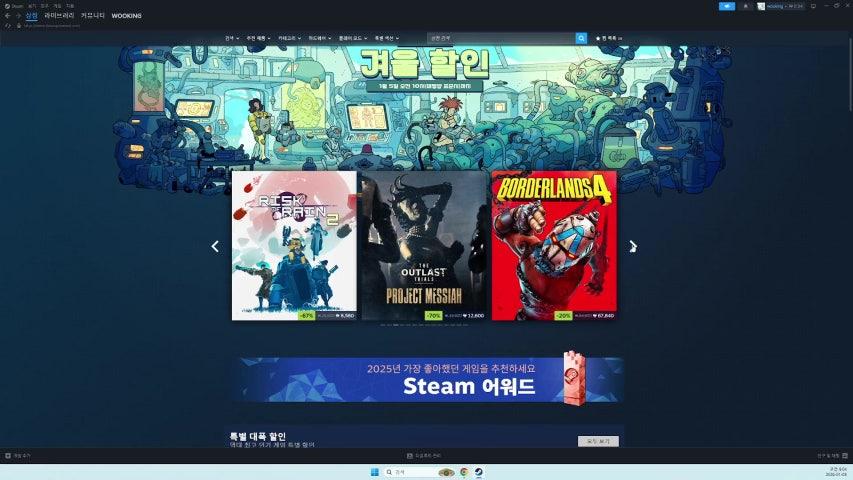Image resolution: width=853 pixels, height=480 pixels.
Task: Click the Windows taskbar search box
Action: point(418,472)
